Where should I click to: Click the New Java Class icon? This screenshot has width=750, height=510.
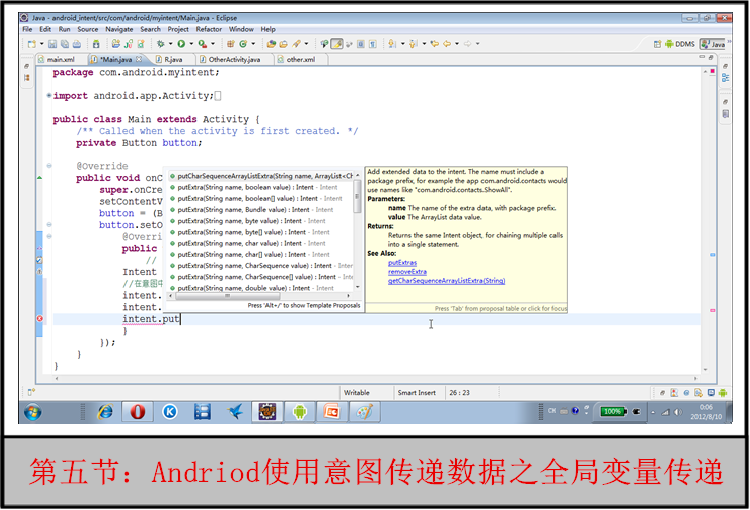(243, 44)
